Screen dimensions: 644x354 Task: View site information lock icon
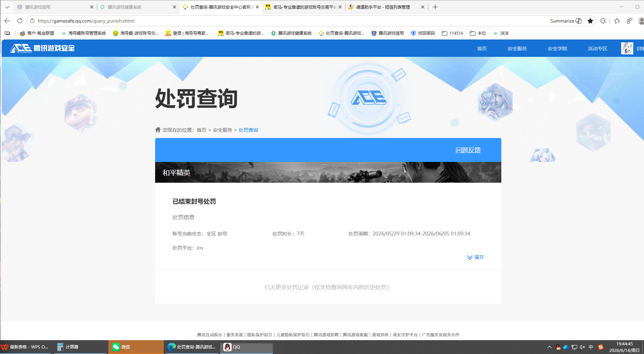pyautogui.click(x=32, y=21)
